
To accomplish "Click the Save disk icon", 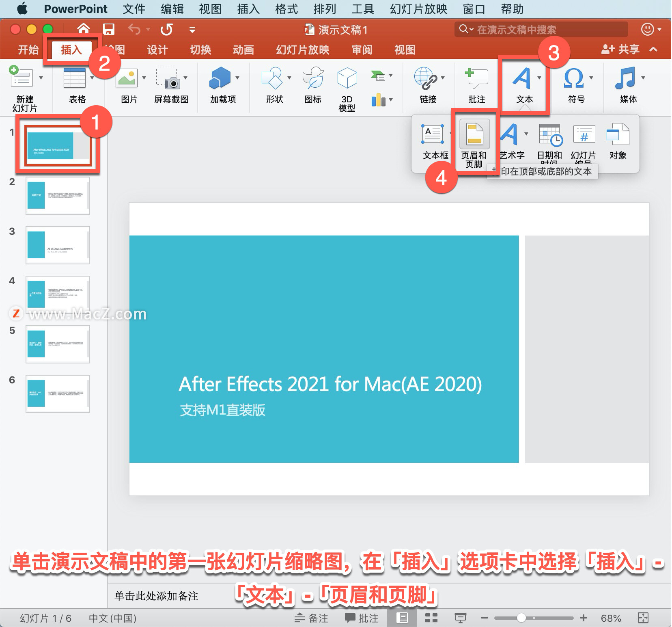I will tap(108, 29).
